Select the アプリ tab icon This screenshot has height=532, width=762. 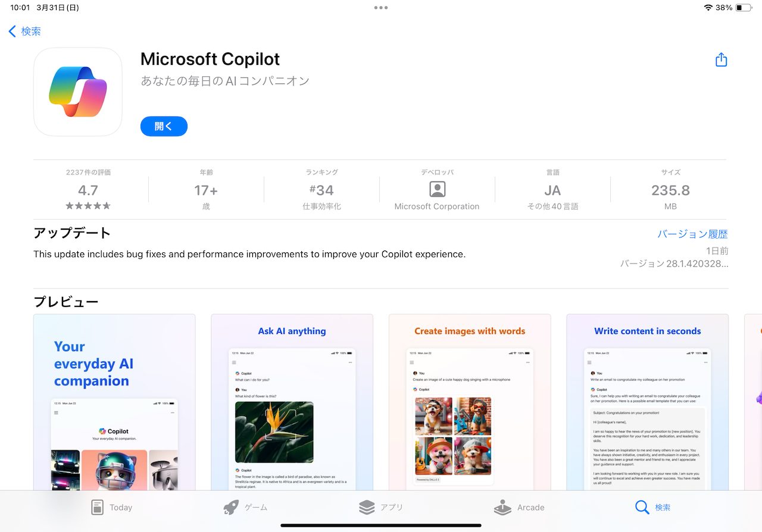(367, 507)
